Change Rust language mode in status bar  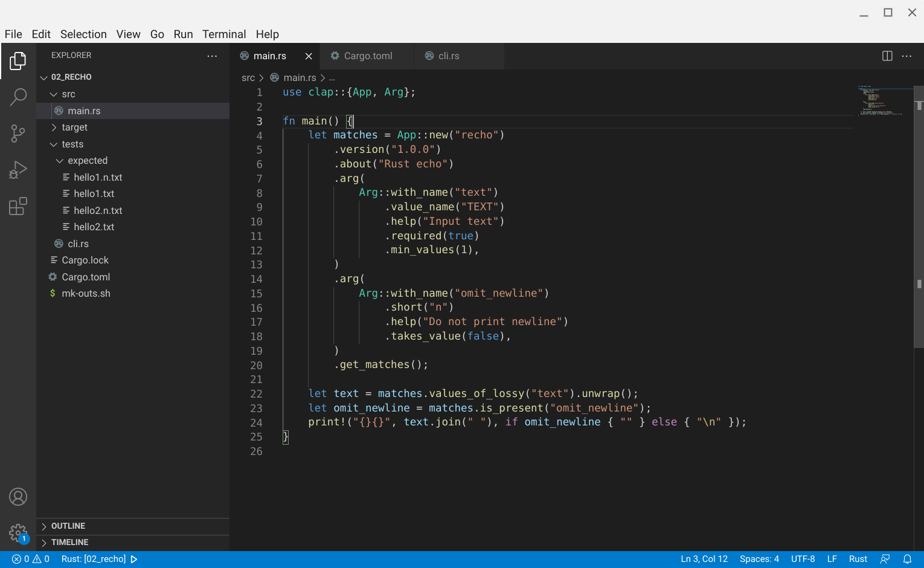858,559
